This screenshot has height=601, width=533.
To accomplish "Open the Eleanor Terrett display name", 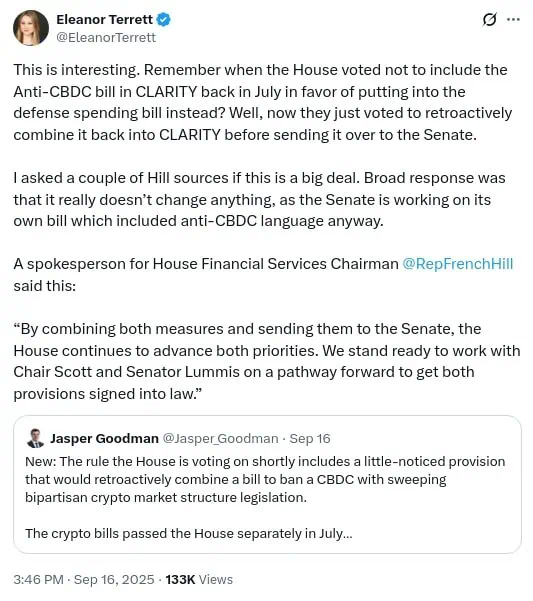I will [x=104, y=19].
